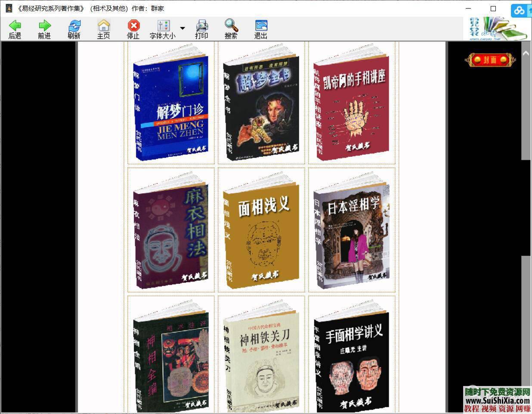Click the blue cloud icon at top right
The height and width of the screenshot is (414, 532).
point(520,11)
